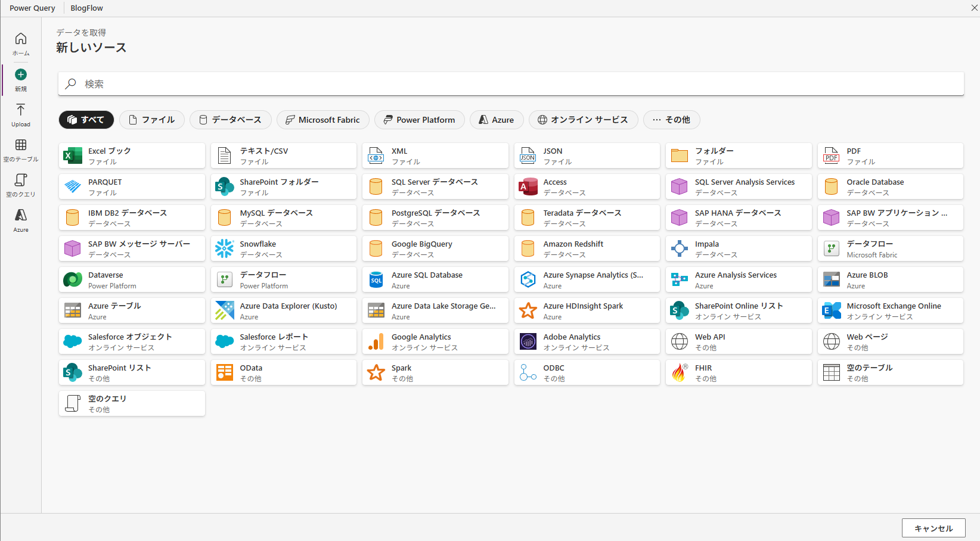The width and height of the screenshot is (980, 541).
Task: Select the Access database icon
Action: pos(528,187)
